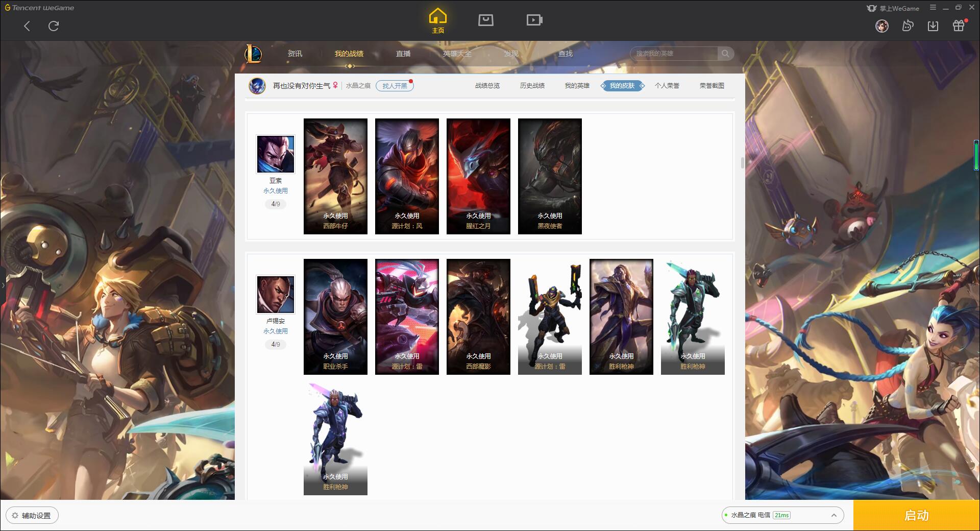Open the download manager icon

933,26
